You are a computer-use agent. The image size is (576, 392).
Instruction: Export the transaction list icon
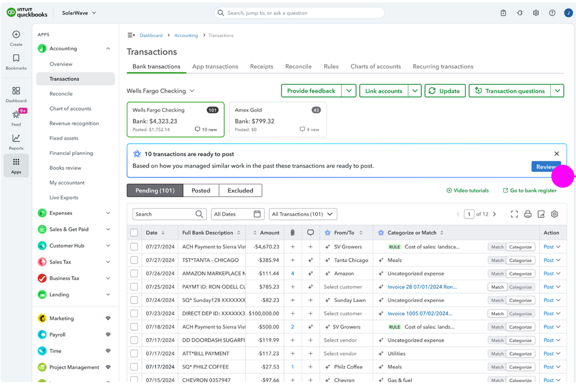pyautogui.click(x=541, y=214)
